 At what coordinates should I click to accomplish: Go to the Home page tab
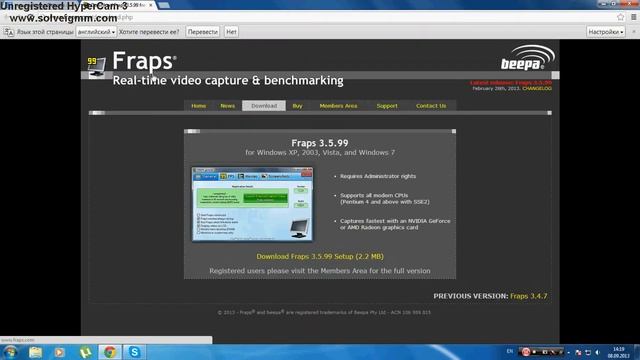click(199, 106)
